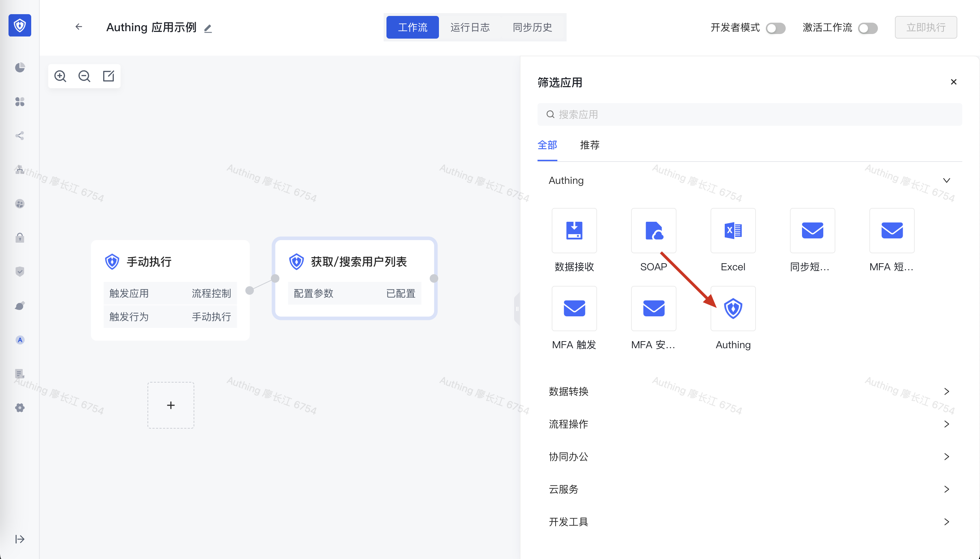The height and width of the screenshot is (559, 980).
Task: Turn on the 激活工作流 switch
Action: click(868, 28)
